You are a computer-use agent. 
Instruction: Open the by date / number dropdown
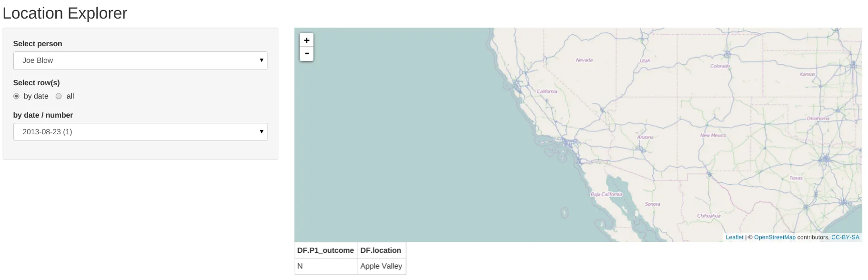pyautogui.click(x=140, y=132)
